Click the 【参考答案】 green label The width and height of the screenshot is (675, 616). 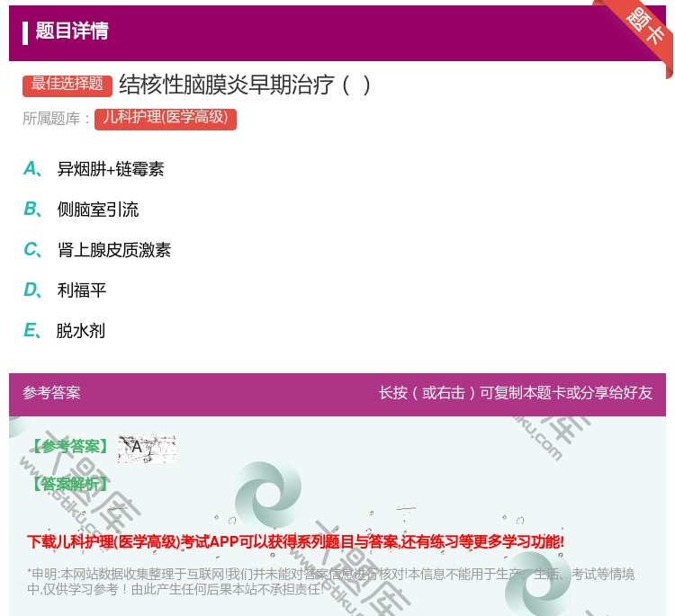pyautogui.click(x=70, y=446)
